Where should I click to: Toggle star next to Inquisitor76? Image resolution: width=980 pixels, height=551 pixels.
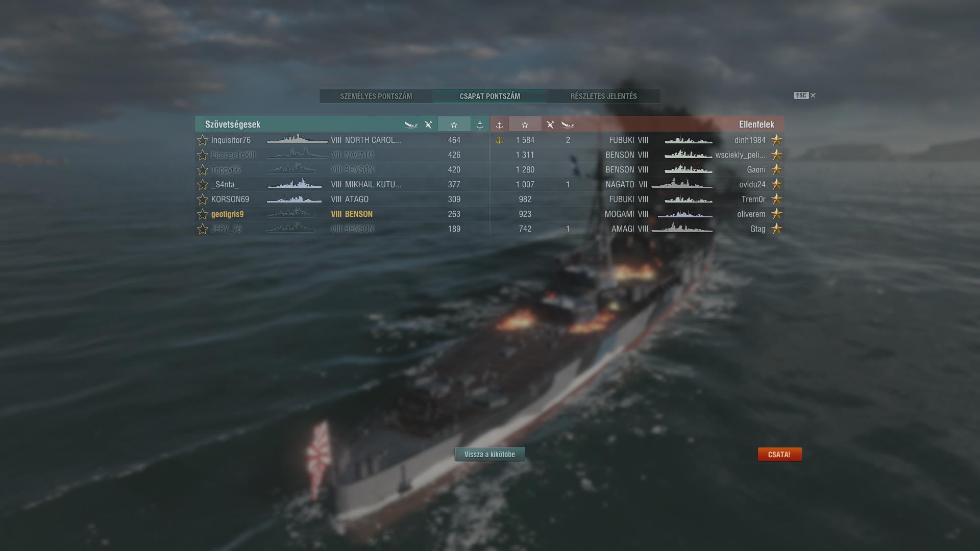203,140
